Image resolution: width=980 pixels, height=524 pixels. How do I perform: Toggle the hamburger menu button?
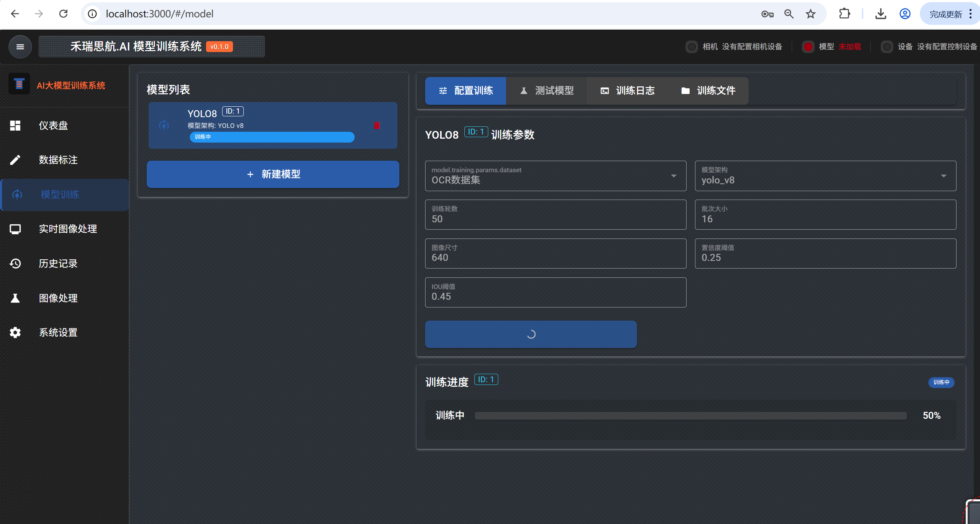[20, 47]
